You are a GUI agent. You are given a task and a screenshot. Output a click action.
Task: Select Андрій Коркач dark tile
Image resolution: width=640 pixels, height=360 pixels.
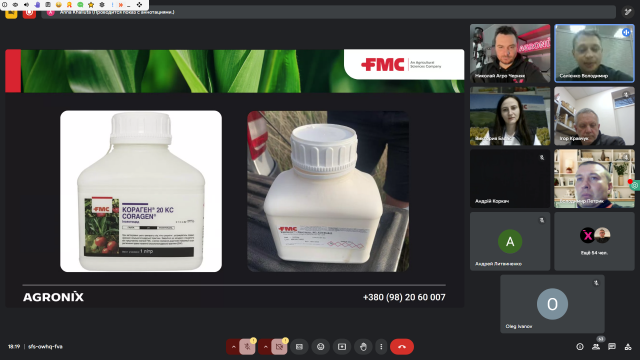click(x=510, y=178)
